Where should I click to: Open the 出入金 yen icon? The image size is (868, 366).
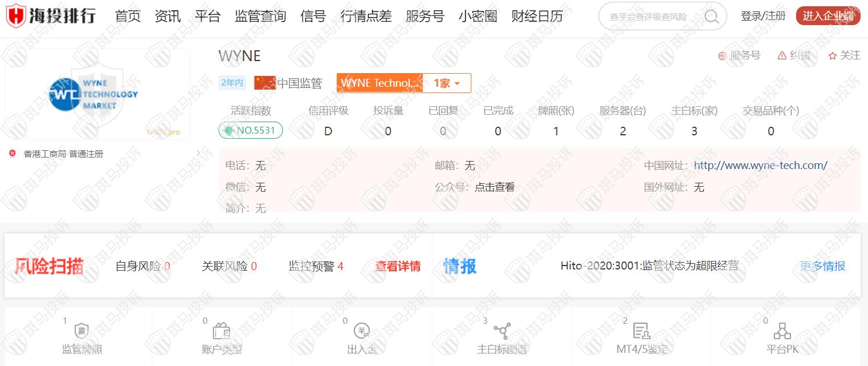pyautogui.click(x=362, y=331)
